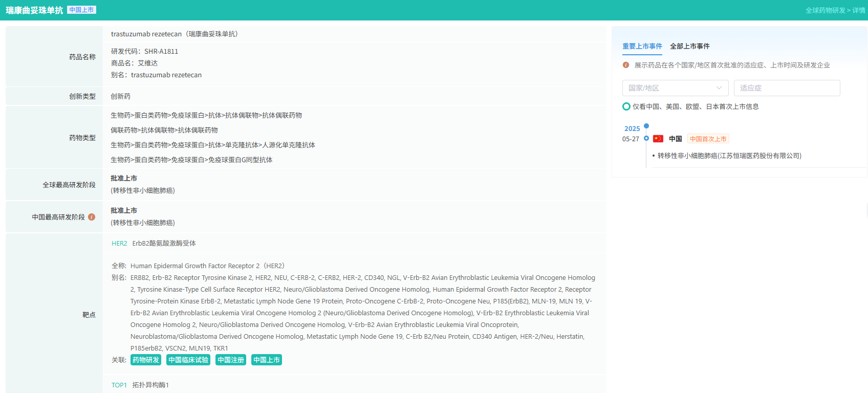The height and width of the screenshot is (393, 868).
Task: Expand the 国家/地区 chevron arrow
Action: [x=719, y=88]
